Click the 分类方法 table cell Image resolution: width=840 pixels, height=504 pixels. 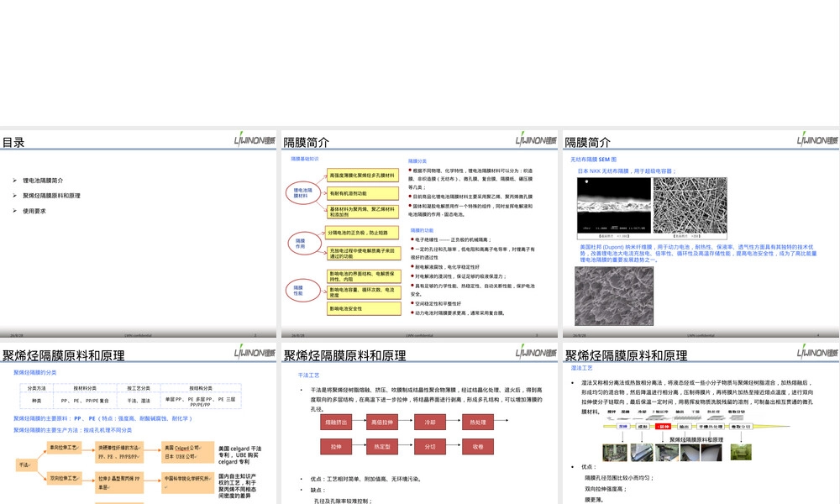click(x=36, y=388)
